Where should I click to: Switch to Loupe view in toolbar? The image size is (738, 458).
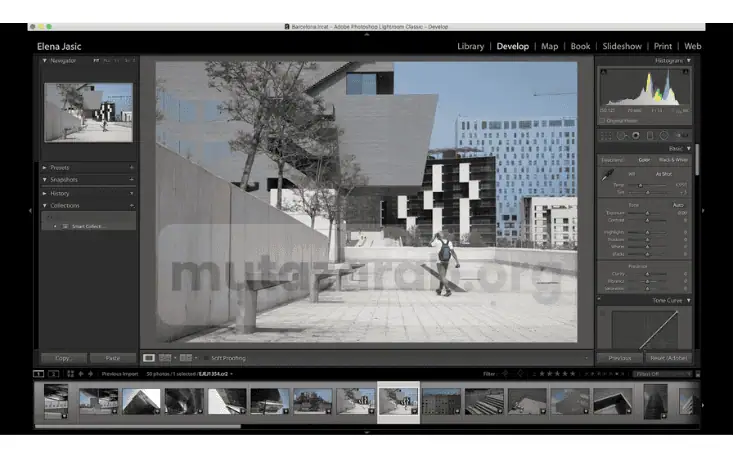pos(149,357)
